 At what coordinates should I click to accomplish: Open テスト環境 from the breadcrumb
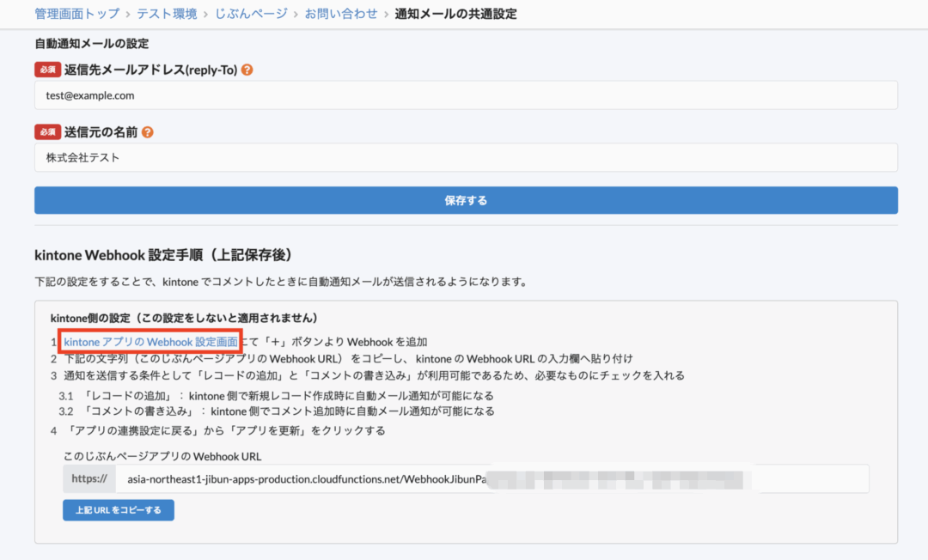pyautogui.click(x=167, y=14)
